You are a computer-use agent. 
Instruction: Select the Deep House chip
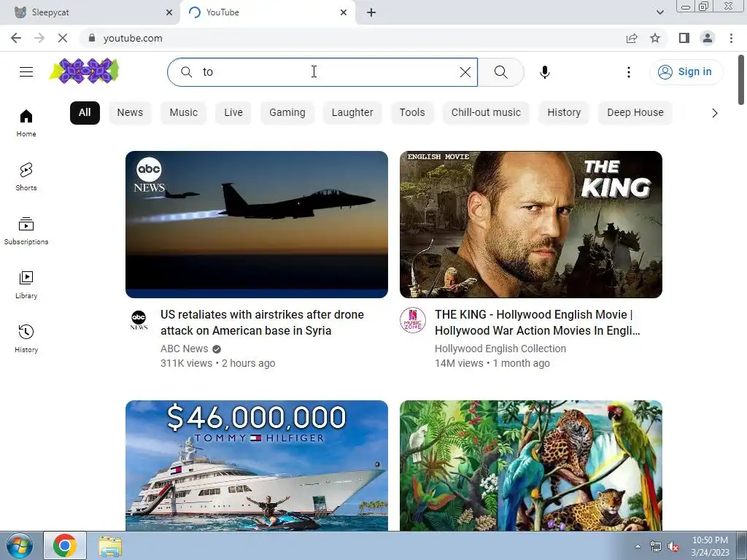pos(635,113)
